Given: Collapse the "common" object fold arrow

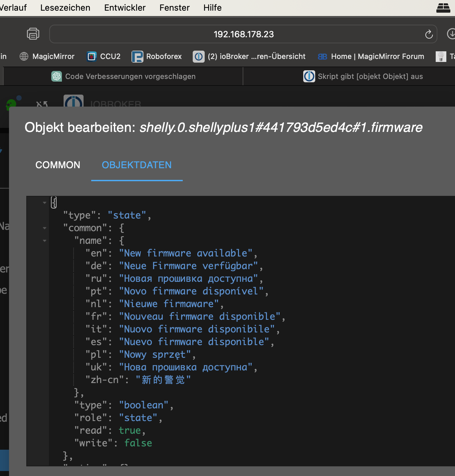Looking at the screenshot, I should [45, 228].
